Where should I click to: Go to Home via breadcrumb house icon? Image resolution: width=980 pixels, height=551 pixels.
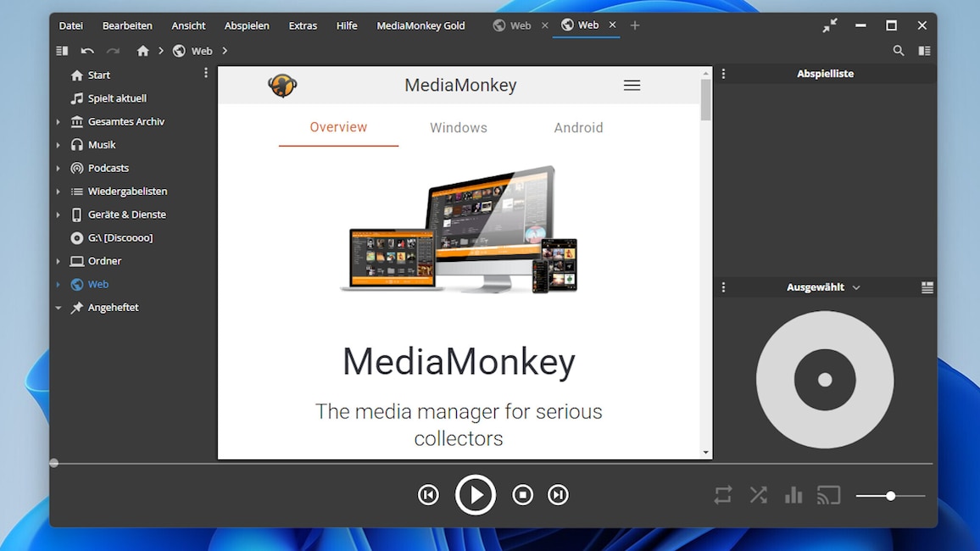[x=143, y=51]
